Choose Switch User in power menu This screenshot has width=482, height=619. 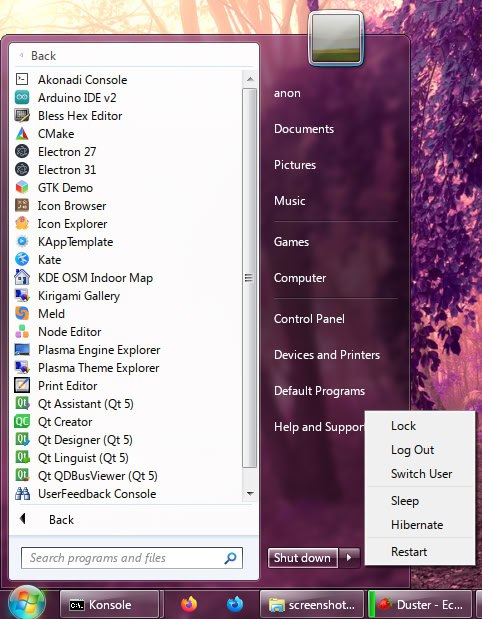coord(422,474)
